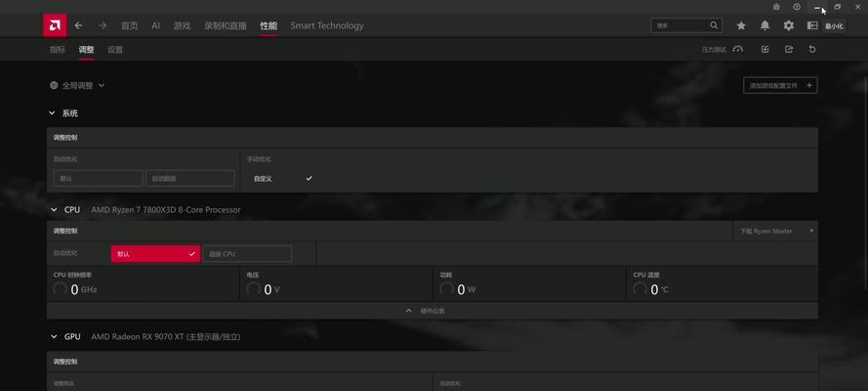Collapse the GPU section

[x=54, y=336]
